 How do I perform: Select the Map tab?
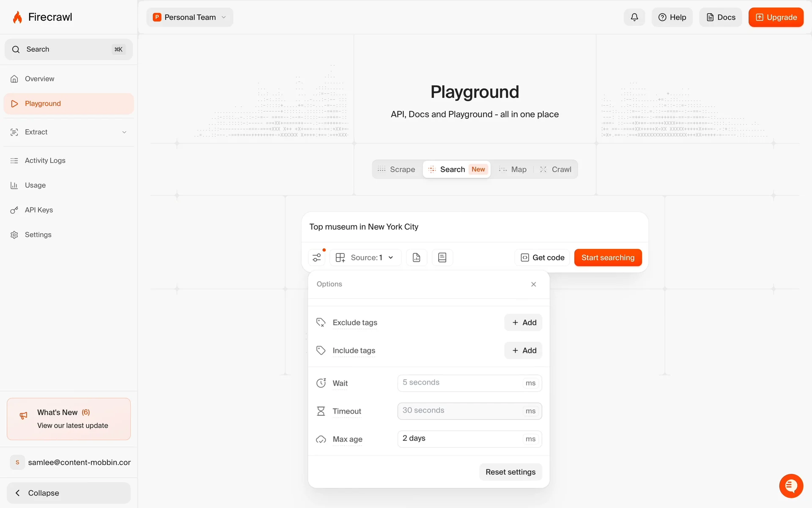click(513, 169)
